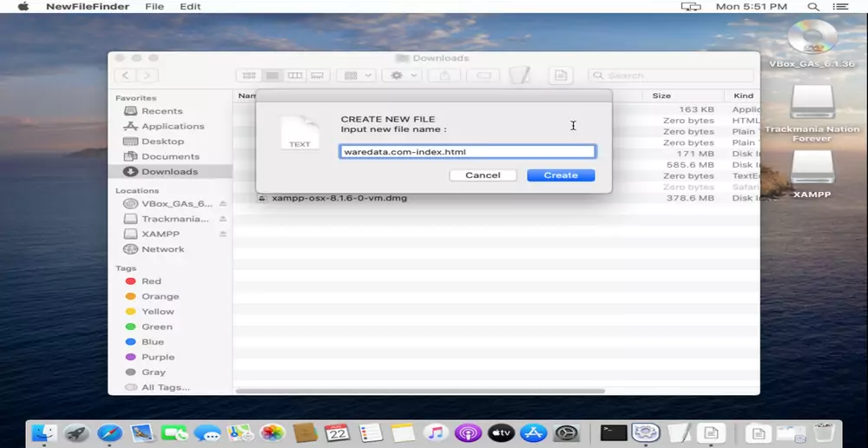Image resolution: width=868 pixels, height=448 pixels.
Task: Click the Share toolbar button
Action: pyautogui.click(x=444, y=76)
